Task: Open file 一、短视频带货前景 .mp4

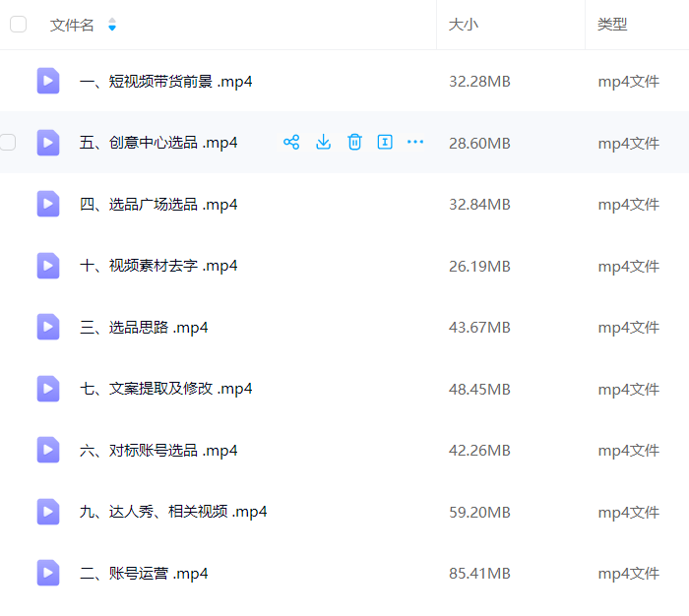Action: pos(166,82)
